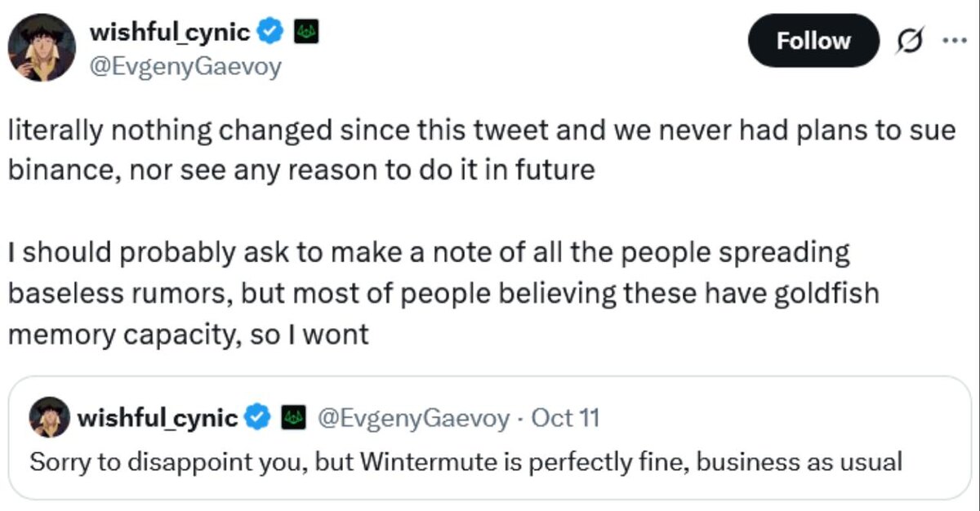
Task: Click the line 'memory capacity, so I wont'
Action: 189,334
